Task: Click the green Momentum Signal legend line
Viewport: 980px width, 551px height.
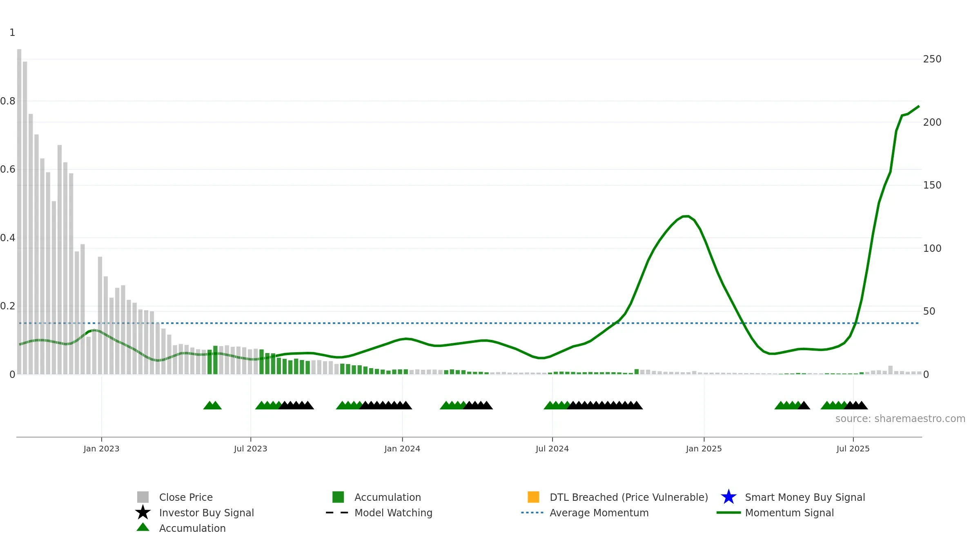Action: click(x=728, y=513)
